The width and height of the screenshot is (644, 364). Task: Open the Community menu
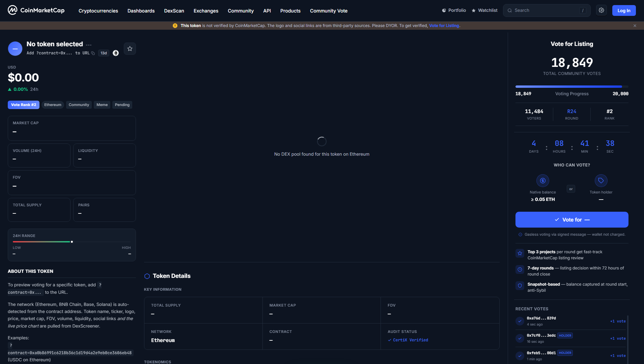coord(241,11)
